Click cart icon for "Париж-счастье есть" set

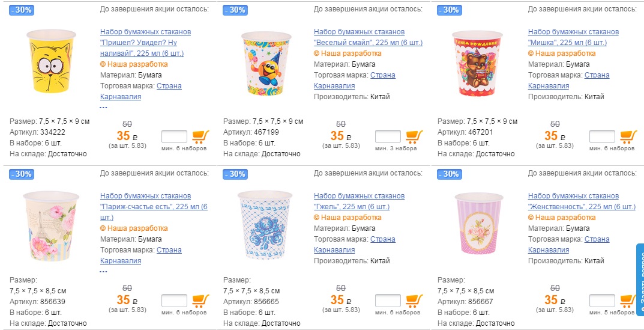point(200,301)
